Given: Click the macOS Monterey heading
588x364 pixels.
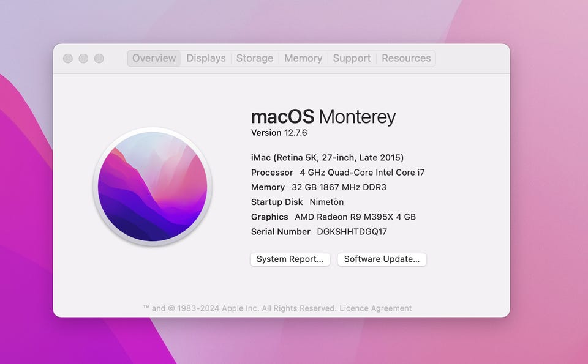Looking at the screenshot, I should pos(323,117).
